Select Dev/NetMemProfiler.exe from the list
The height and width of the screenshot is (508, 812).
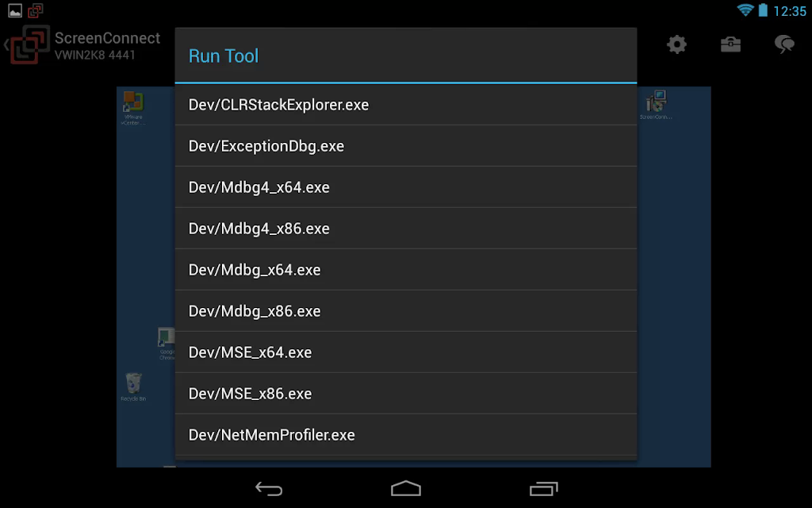click(x=405, y=435)
